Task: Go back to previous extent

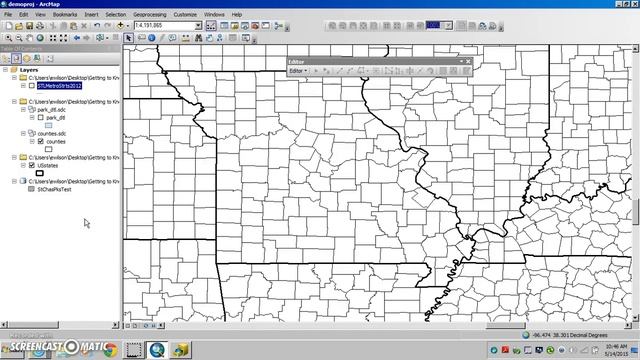Action: pos(77,38)
